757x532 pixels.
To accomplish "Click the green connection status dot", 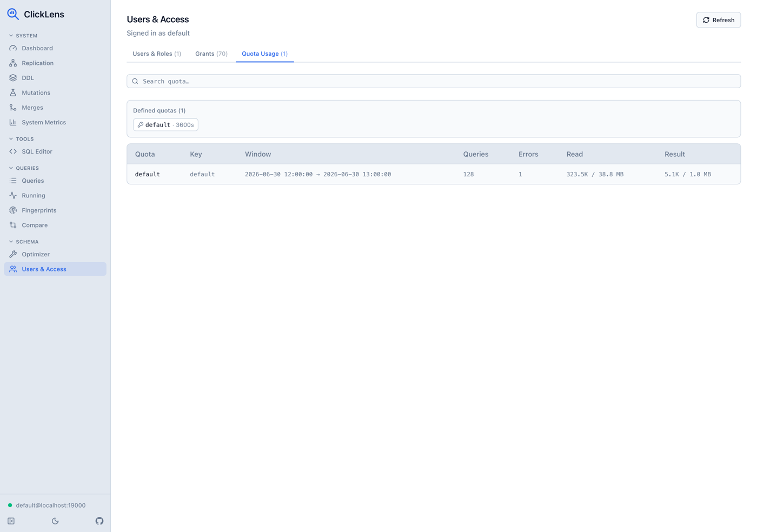I will [10, 506].
